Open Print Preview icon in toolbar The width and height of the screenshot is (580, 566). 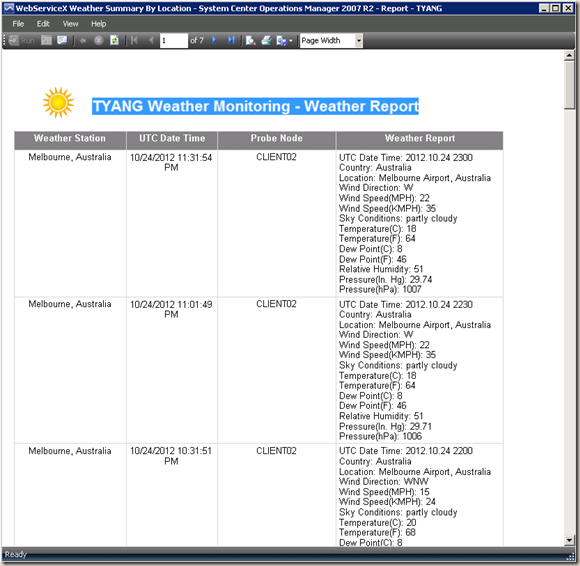(x=250, y=40)
